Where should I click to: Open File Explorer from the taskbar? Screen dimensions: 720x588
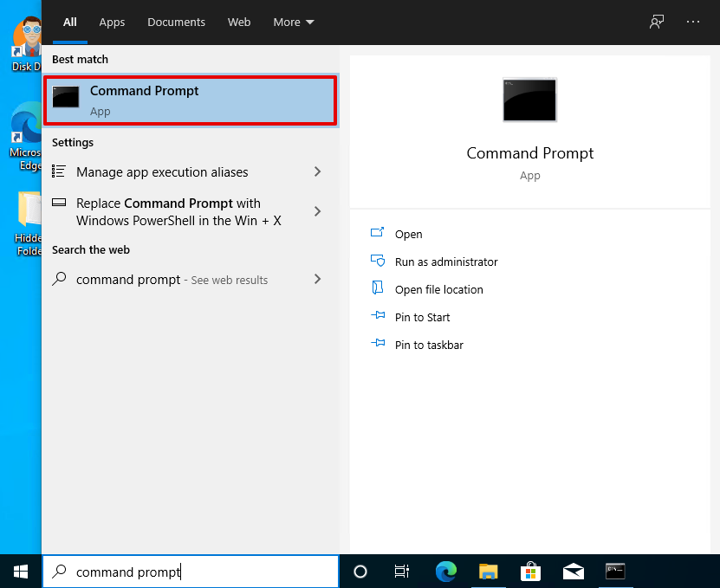[488, 572]
